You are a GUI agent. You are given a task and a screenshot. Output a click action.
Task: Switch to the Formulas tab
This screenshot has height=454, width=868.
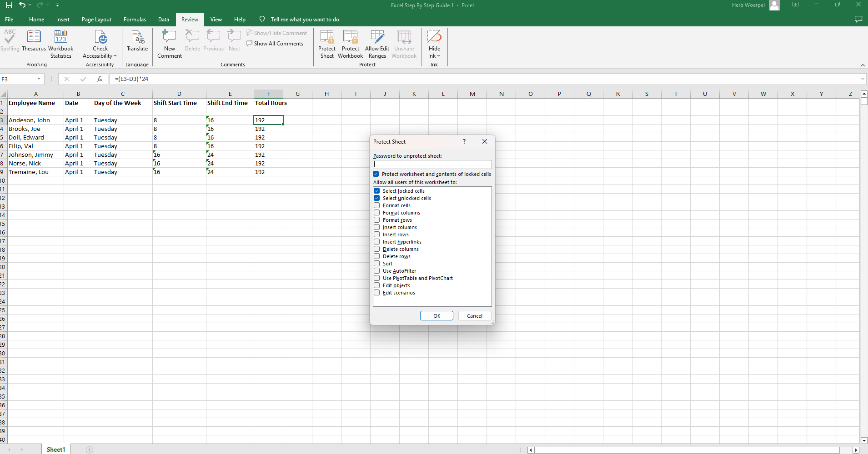coord(135,20)
